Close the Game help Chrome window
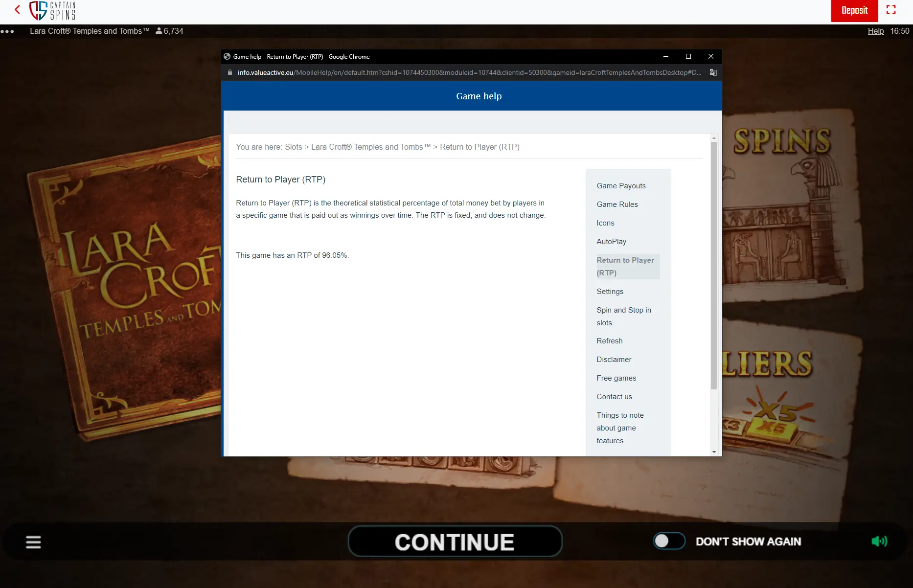 [711, 57]
